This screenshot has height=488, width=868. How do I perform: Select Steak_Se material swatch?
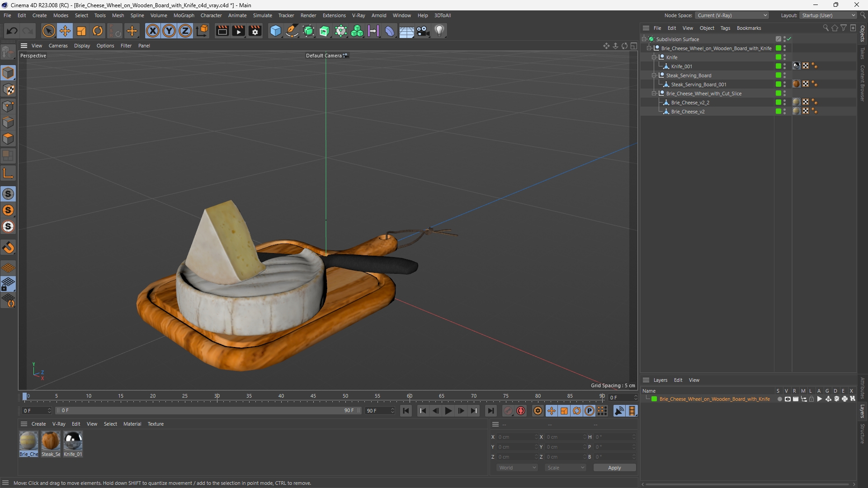point(51,444)
